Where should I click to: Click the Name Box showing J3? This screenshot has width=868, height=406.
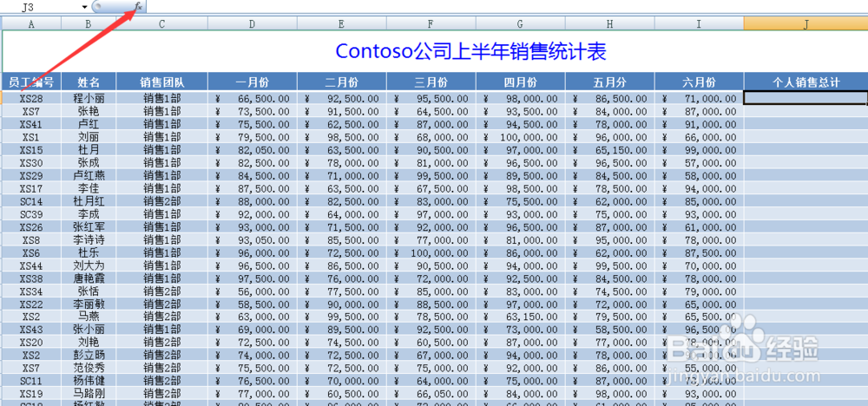coord(42,7)
